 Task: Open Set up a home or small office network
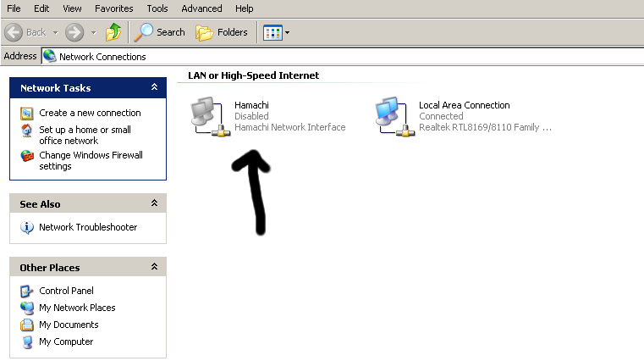click(x=85, y=136)
